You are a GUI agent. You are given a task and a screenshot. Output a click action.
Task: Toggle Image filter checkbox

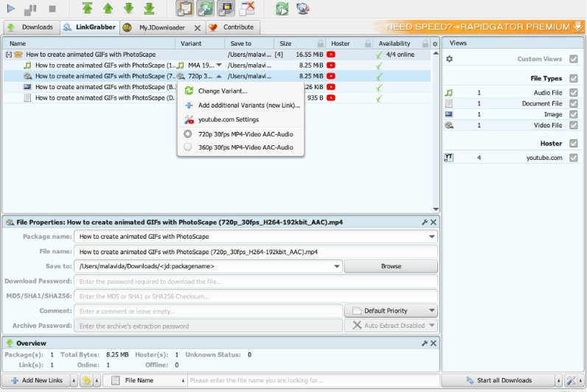pyautogui.click(x=573, y=114)
